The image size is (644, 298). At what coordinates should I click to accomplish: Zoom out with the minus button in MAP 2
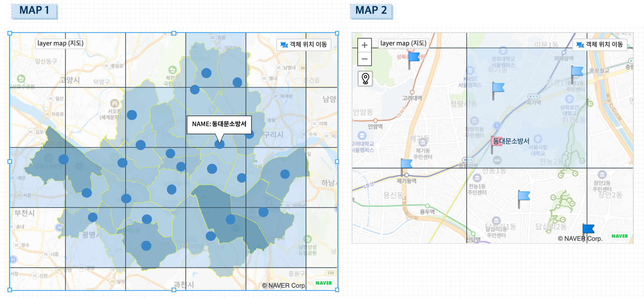365,59
